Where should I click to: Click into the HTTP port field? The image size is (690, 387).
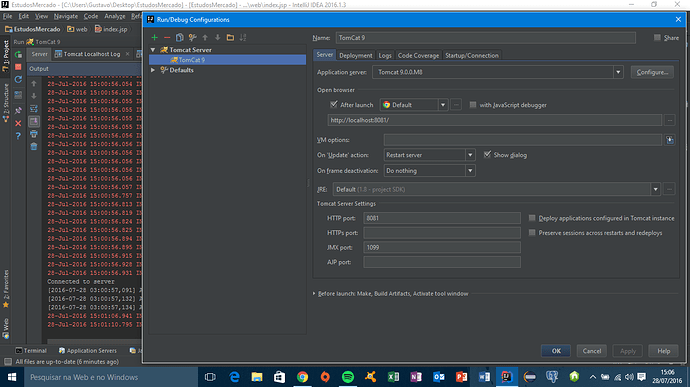442,218
